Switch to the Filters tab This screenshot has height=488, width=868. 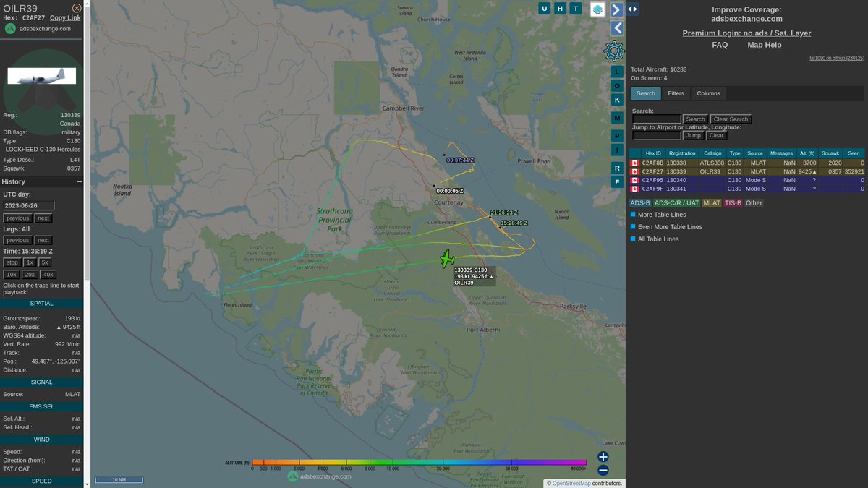coord(676,93)
